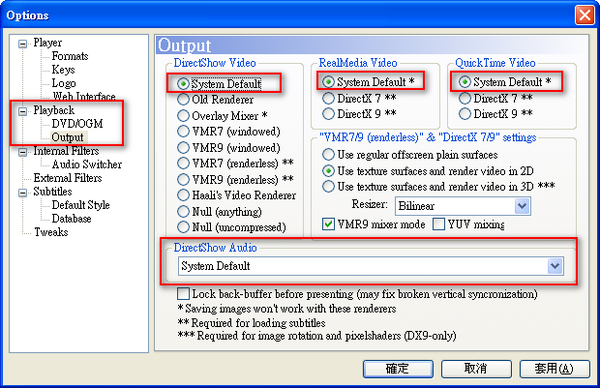Open Keys settings page
The width and height of the screenshot is (600, 388).
(x=64, y=70)
